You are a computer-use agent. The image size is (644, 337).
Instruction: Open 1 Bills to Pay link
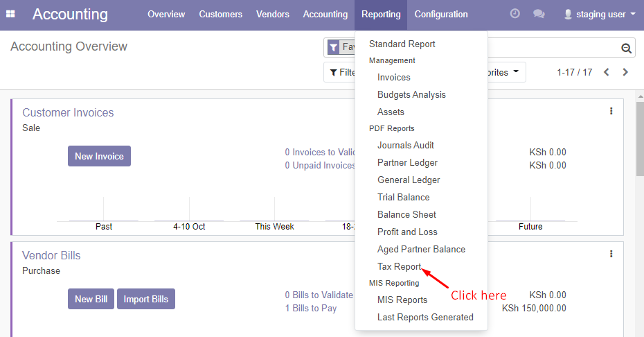[x=311, y=308]
